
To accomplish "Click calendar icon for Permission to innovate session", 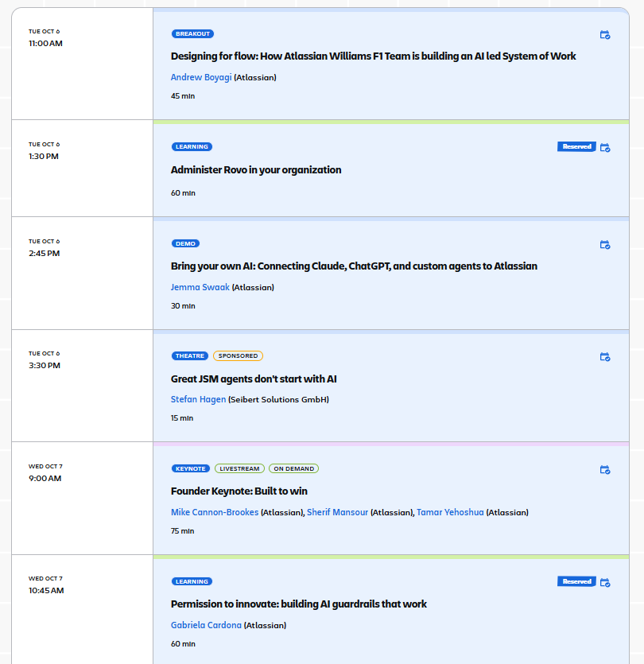I will [x=605, y=582].
